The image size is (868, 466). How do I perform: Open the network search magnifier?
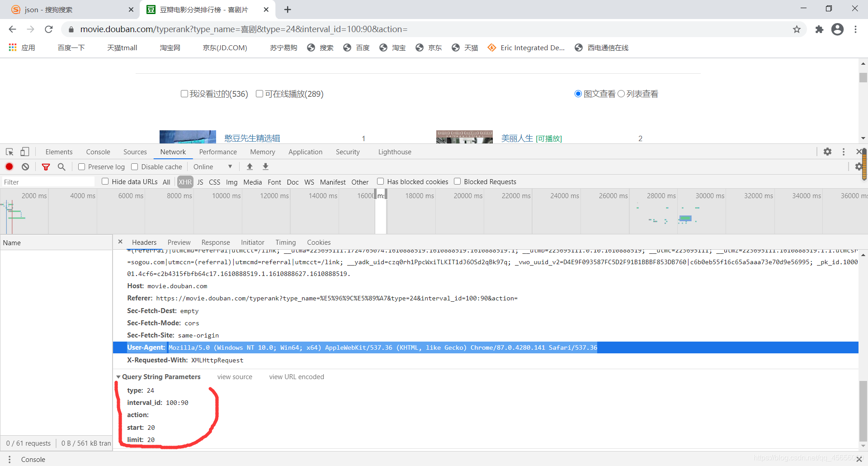(x=61, y=167)
